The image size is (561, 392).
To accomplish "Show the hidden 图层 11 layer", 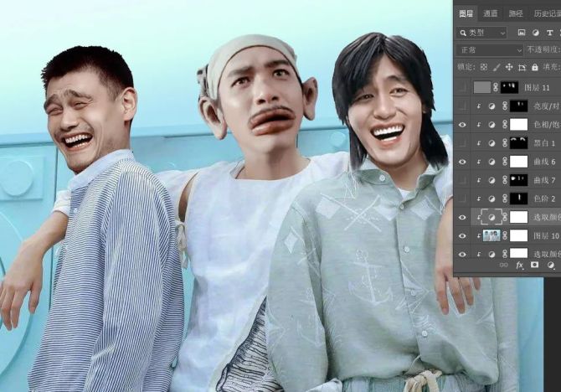I will [x=461, y=86].
